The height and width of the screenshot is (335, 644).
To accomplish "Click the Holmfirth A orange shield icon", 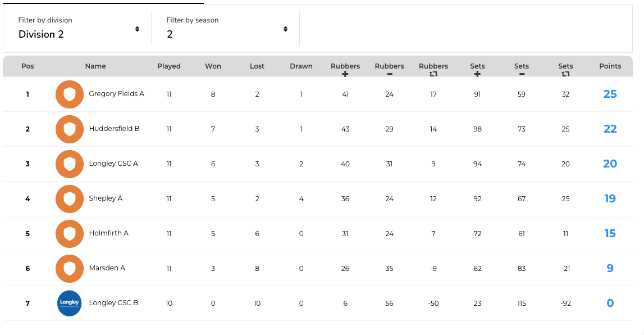I will click(70, 234).
